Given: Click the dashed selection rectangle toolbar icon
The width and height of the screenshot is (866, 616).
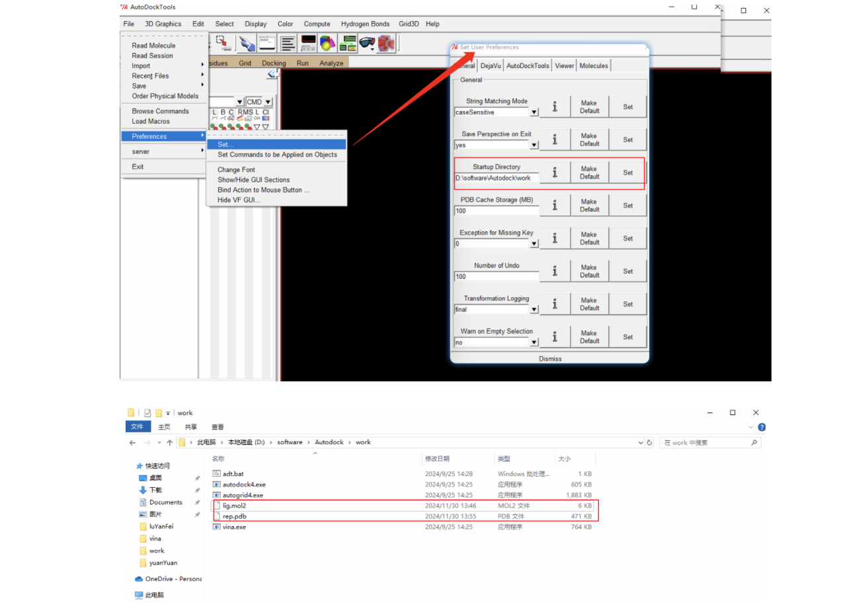Looking at the screenshot, I should pyautogui.click(x=223, y=44).
